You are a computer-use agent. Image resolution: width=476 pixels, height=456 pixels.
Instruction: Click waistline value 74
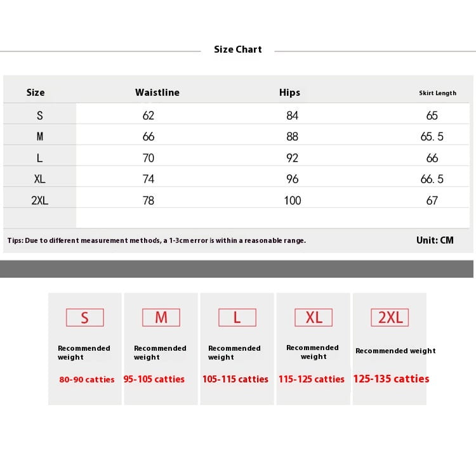(149, 179)
